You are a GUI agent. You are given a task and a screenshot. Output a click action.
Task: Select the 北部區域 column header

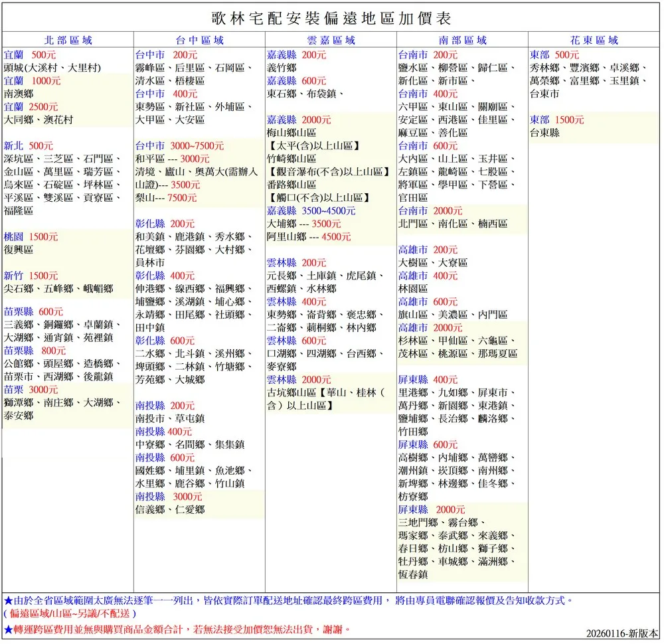tap(66, 39)
